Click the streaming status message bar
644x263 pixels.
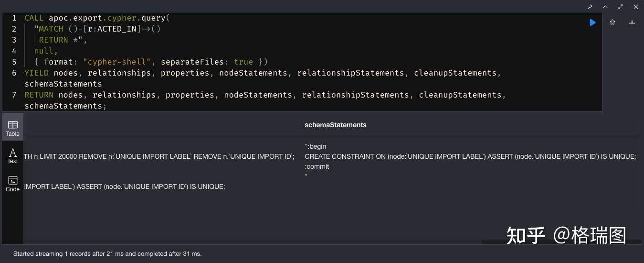click(107, 254)
